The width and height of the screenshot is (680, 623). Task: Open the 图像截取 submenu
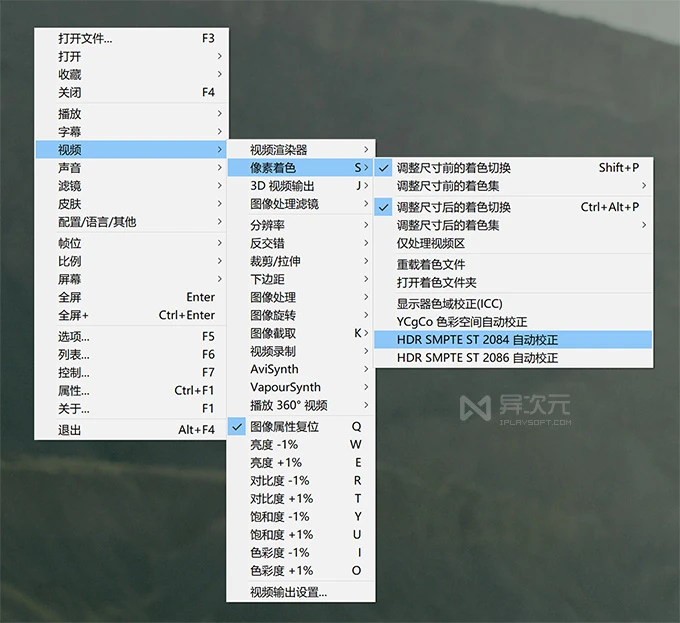click(301, 333)
